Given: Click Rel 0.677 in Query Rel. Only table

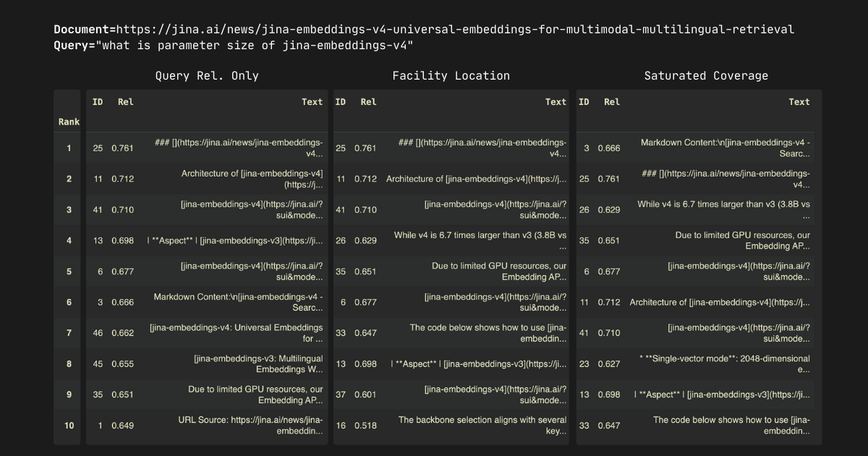Looking at the screenshot, I should (x=123, y=271).
